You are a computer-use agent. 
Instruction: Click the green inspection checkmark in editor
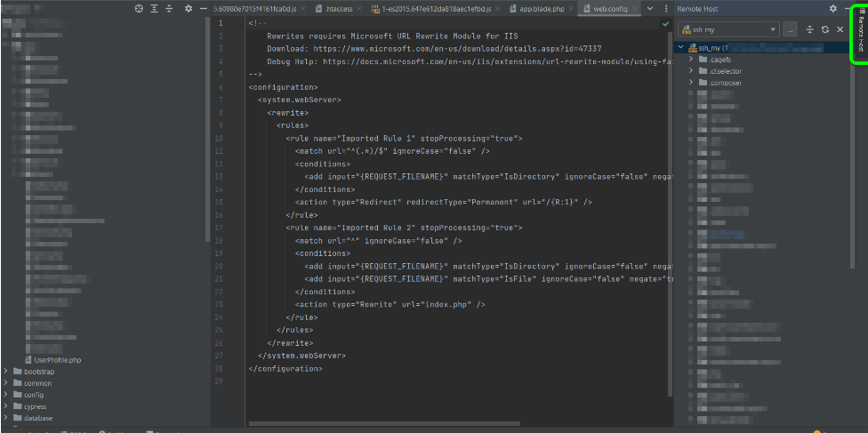pos(665,24)
